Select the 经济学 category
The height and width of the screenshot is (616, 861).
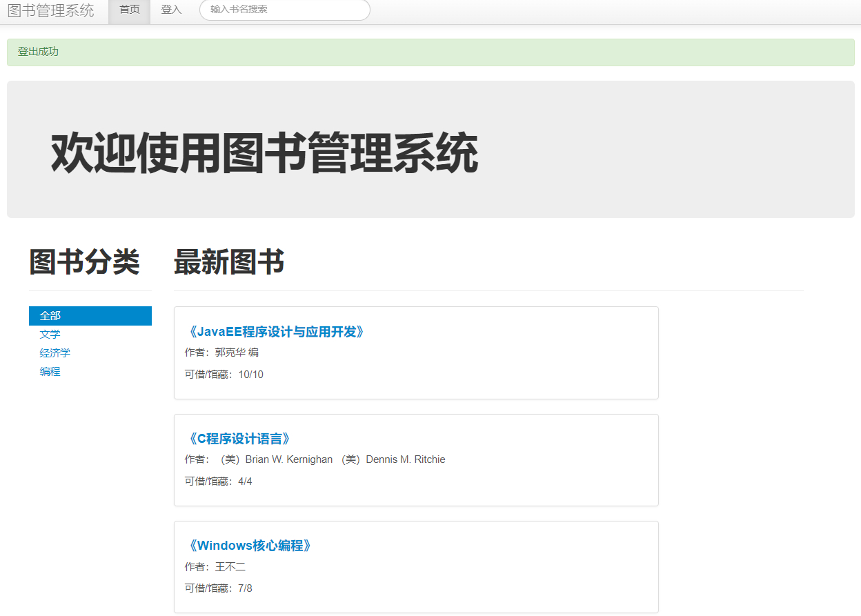pos(55,352)
